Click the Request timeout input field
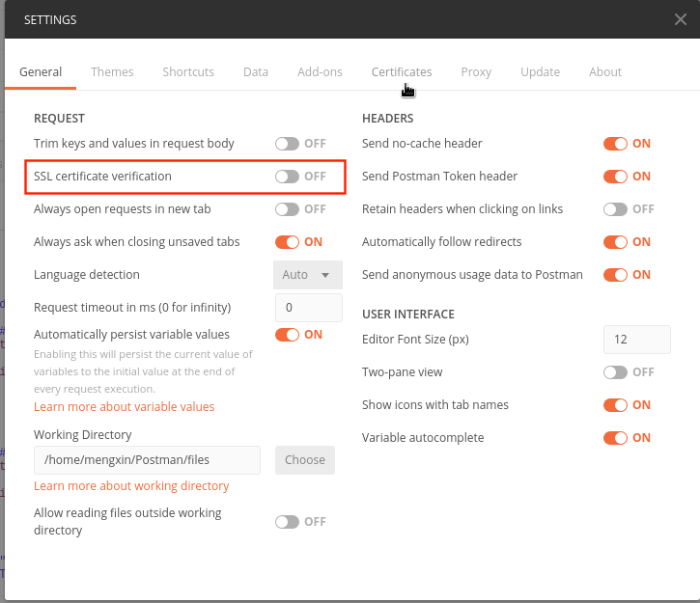The height and width of the screenshot is (603, 700). pos(308,308)
